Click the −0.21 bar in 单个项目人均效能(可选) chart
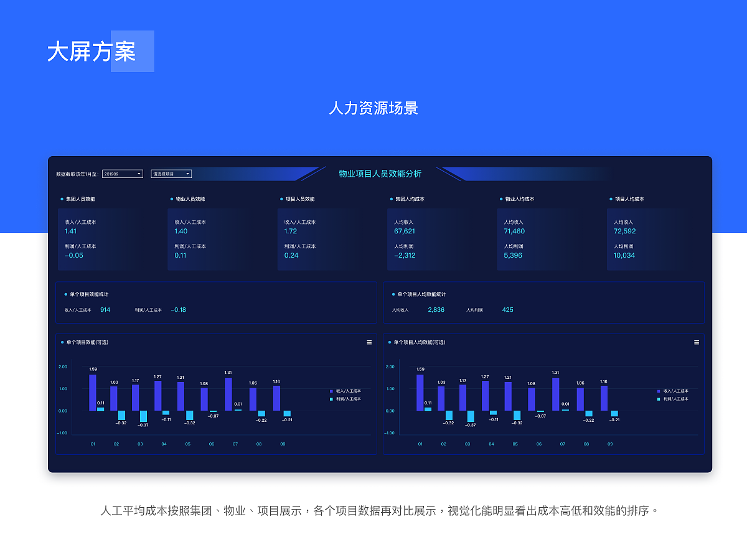 (x=614, y=414)
